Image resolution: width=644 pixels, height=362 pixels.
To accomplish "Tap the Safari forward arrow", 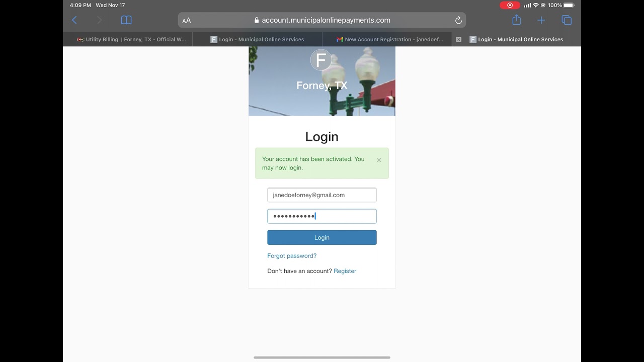I will (x=99, y=20).
